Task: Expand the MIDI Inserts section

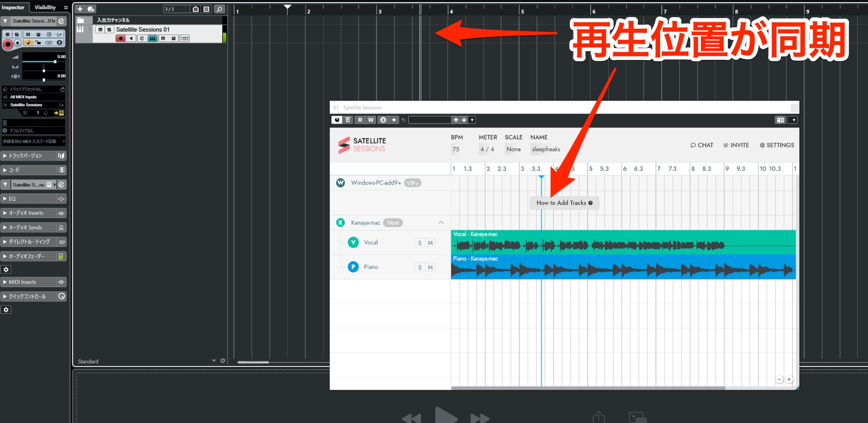Action: click(x=28, y=282)
